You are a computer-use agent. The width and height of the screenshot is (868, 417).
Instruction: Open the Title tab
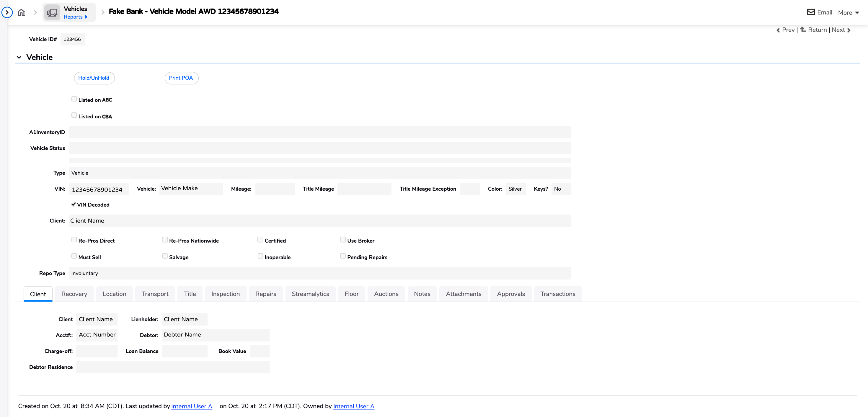point(190,294)
